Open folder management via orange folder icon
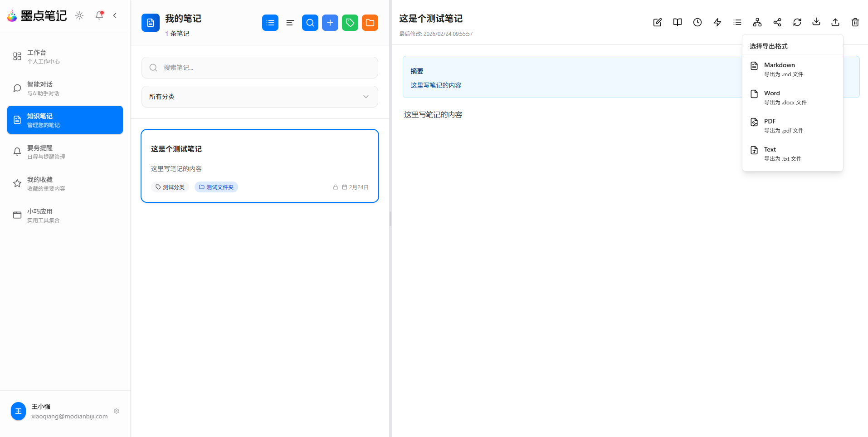 pos(370,22)
